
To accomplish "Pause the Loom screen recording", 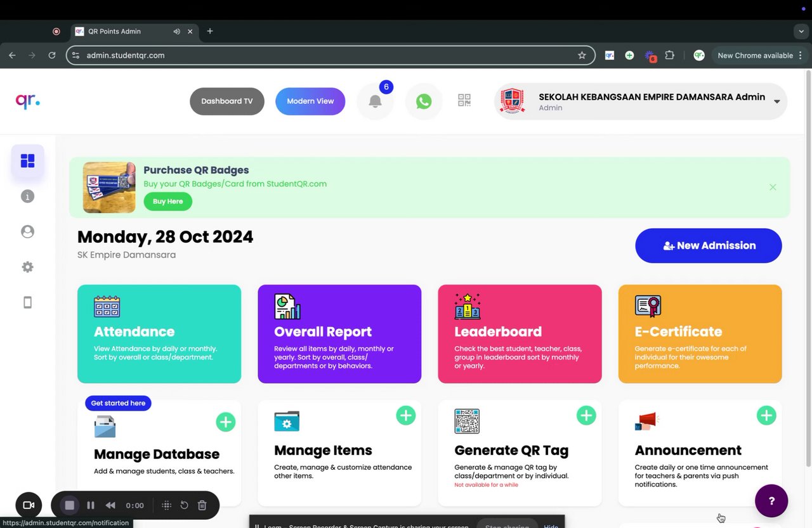I will 91,505.
